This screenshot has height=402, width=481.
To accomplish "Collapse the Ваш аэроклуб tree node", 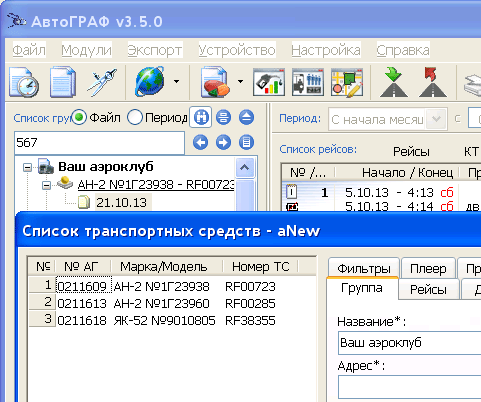I will tap(27, 167).
